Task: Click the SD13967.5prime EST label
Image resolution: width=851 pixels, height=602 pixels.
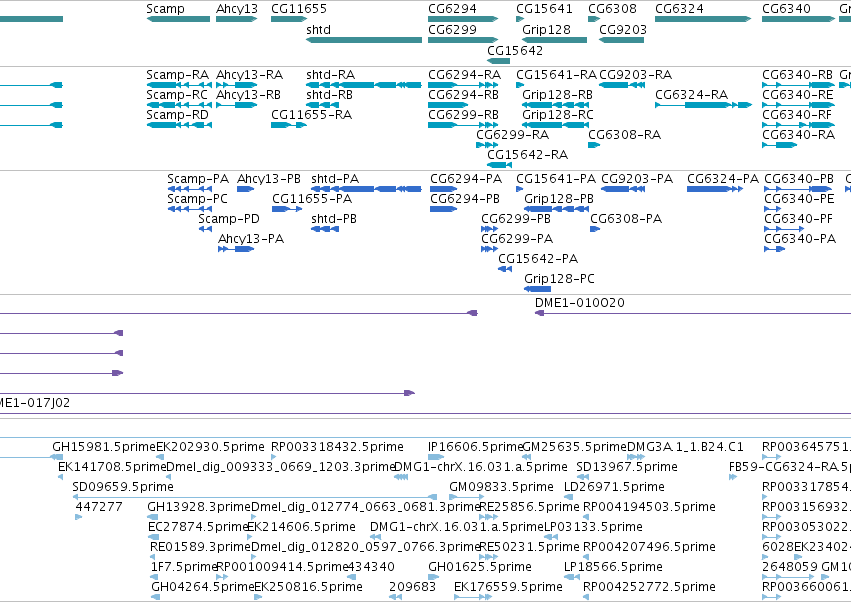Action: click(x=627, y=467)
